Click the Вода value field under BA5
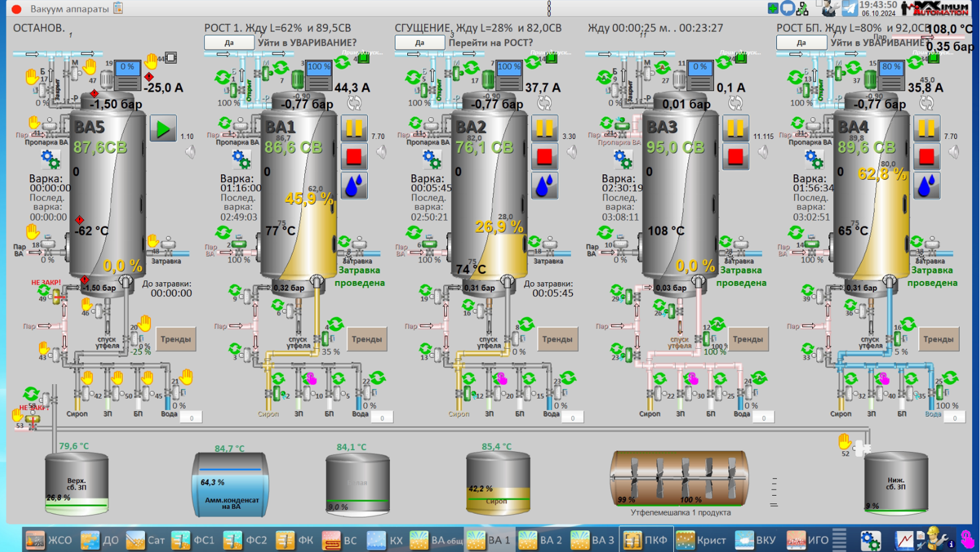 coord(191,418)
